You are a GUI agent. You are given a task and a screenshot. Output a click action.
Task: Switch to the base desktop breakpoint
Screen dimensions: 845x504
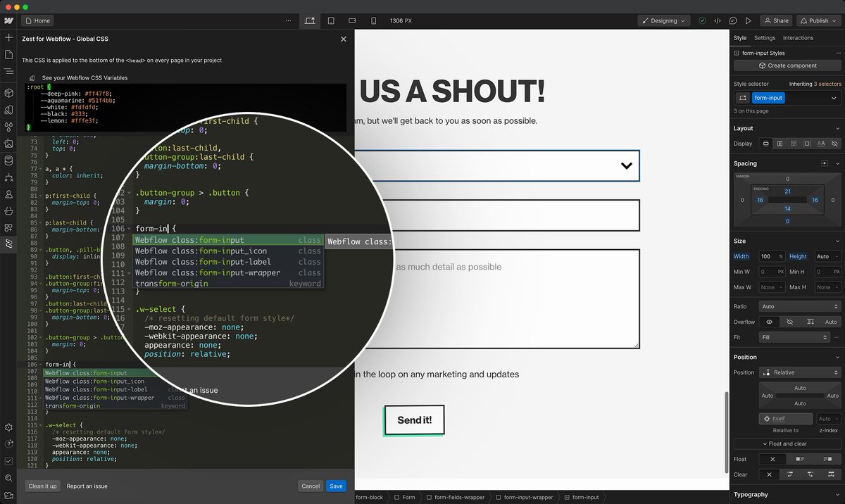[x=310, y=20]
